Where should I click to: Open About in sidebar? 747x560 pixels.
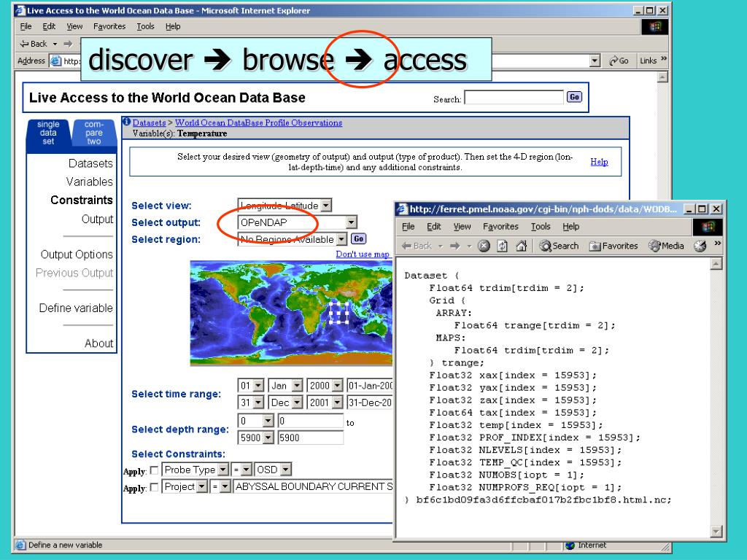tap(98, 343)
